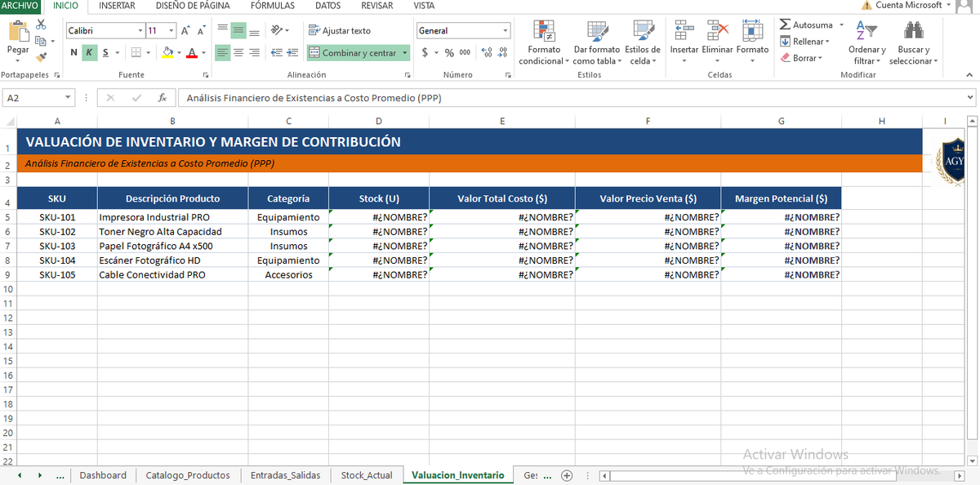Expand the formula bar
The image size is (980, 485).
click(x=970, y=98)
